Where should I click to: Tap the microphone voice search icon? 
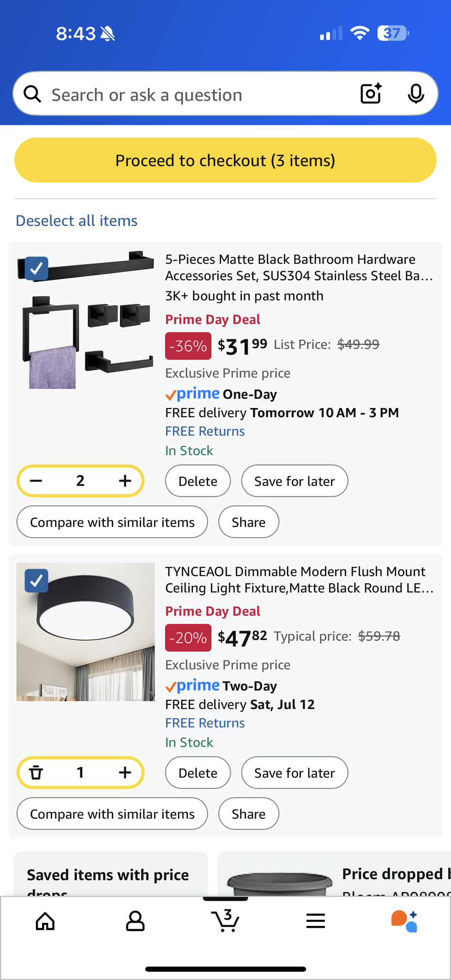point(416,94)
